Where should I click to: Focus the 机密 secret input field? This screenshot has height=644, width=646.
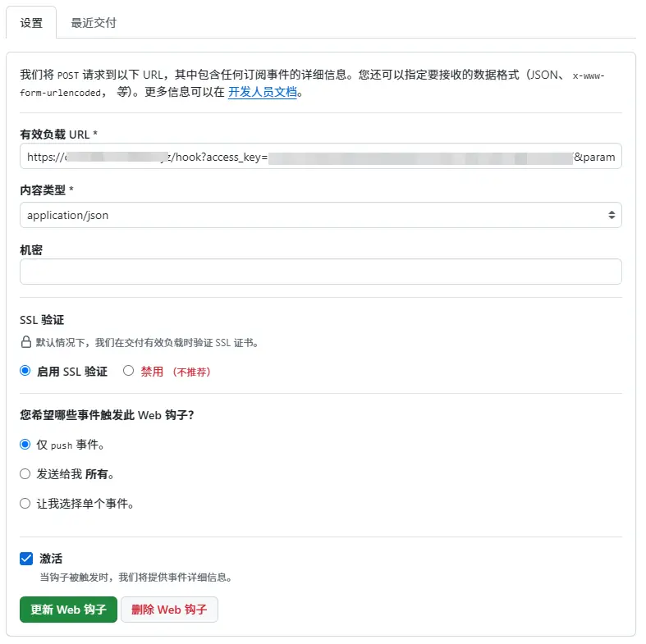(320, 272)
